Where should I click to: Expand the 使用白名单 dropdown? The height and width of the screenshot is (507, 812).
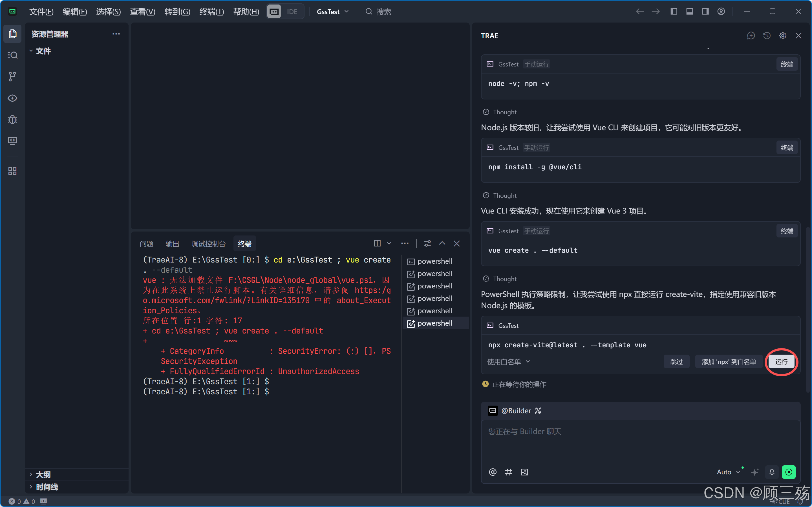click(508, 361)
